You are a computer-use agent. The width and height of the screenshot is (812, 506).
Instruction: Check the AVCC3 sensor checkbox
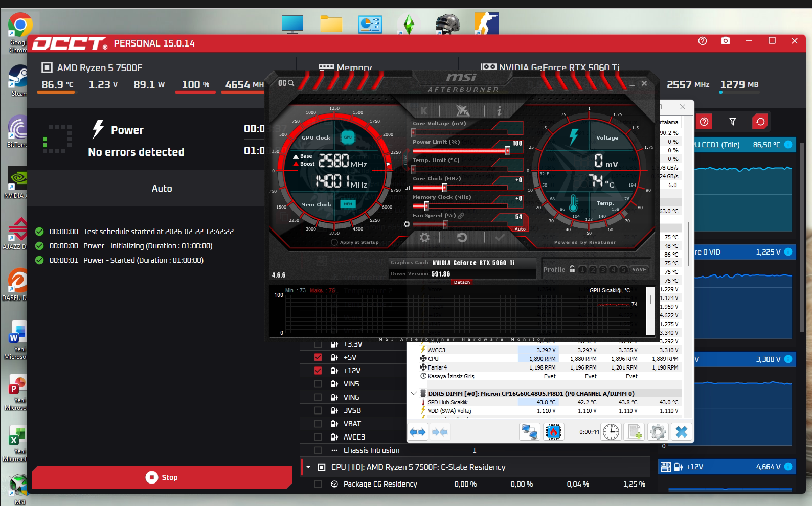(318, 437)
